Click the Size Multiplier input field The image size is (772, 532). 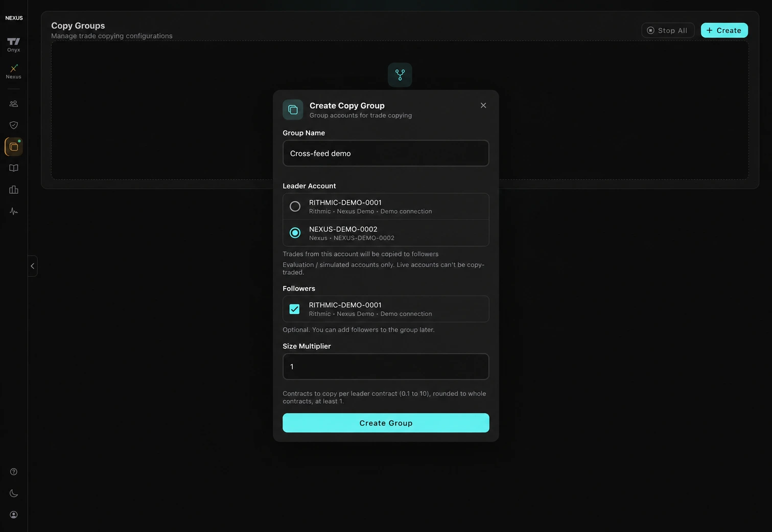[x=386, y=366]
